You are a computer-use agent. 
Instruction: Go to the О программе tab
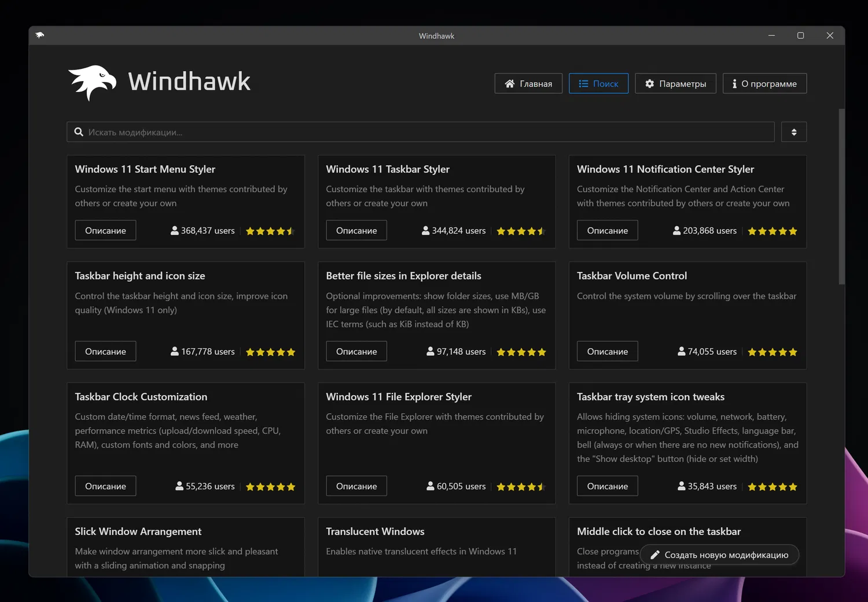pos(764,83)
